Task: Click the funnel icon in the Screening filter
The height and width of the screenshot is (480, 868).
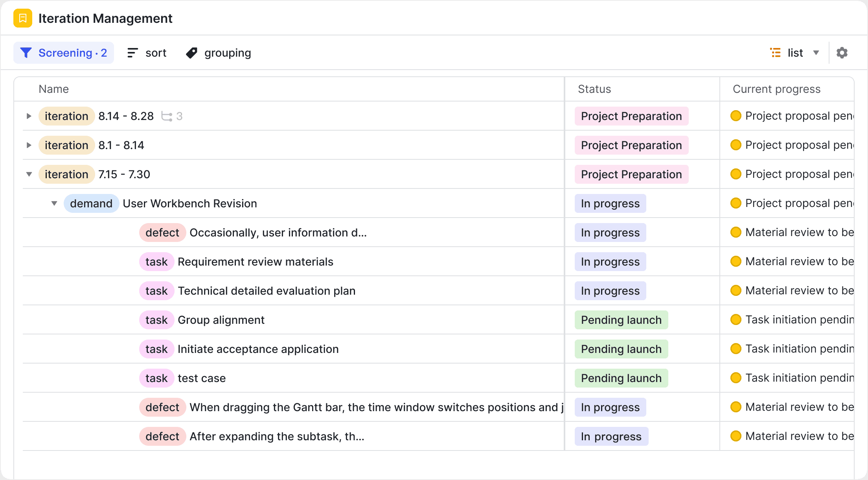Action: coord(26,52)
